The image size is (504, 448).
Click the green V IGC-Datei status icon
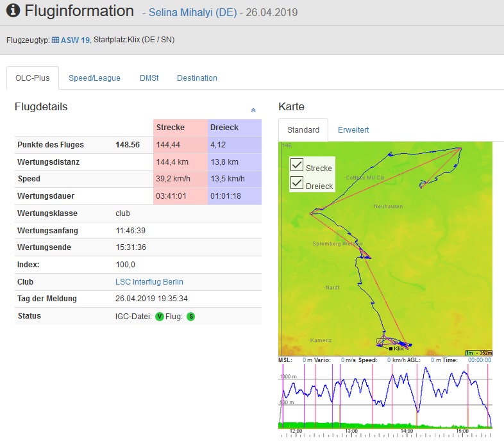click(160, 316)
